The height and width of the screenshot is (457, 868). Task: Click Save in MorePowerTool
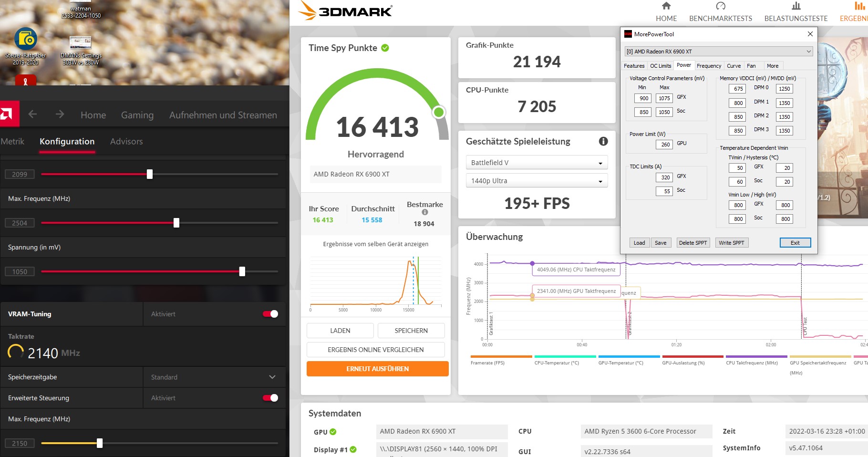pyautogui.click(x=661, y=243)
